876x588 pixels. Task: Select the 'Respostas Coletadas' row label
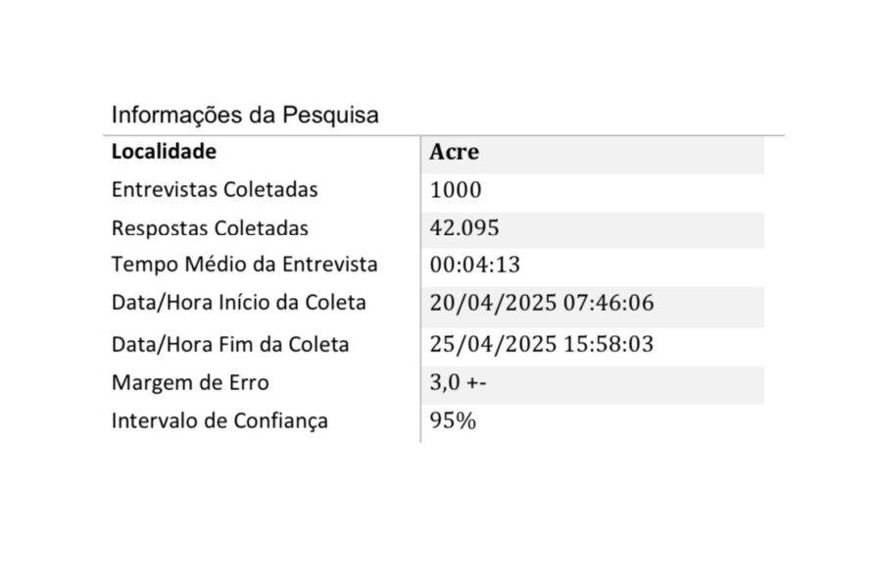(210, 228)
